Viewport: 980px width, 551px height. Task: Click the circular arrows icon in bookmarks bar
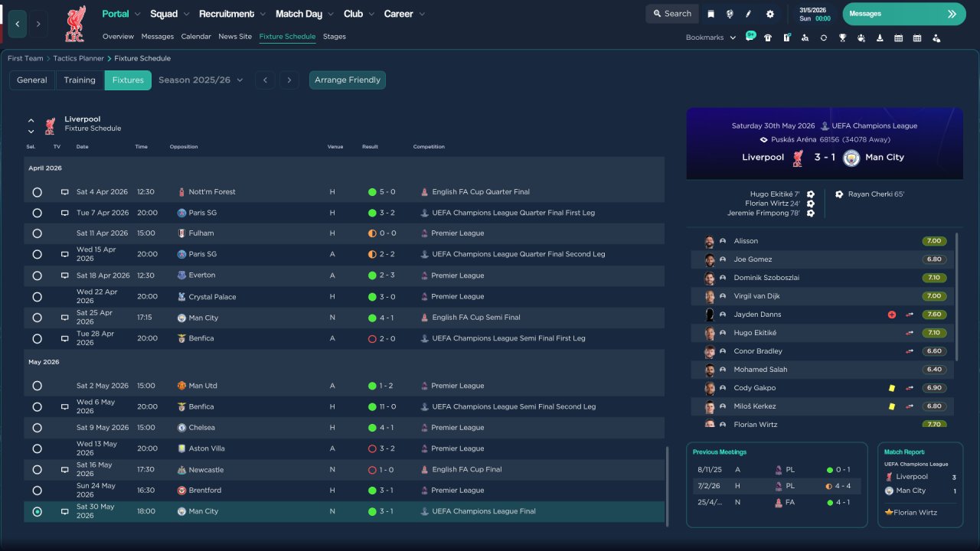point(824,37)
